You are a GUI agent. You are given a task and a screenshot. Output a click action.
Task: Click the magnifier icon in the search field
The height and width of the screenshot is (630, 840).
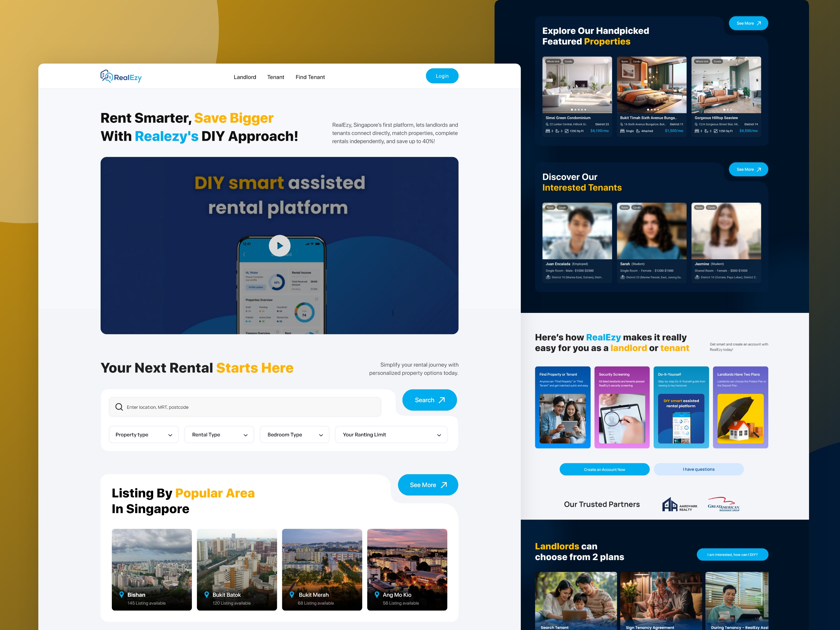[119, 407]
